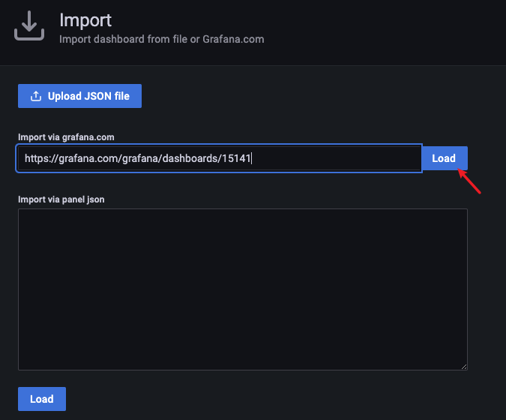Load the pasted panel json
Screen dimensions: 506x420
point(42,399)
